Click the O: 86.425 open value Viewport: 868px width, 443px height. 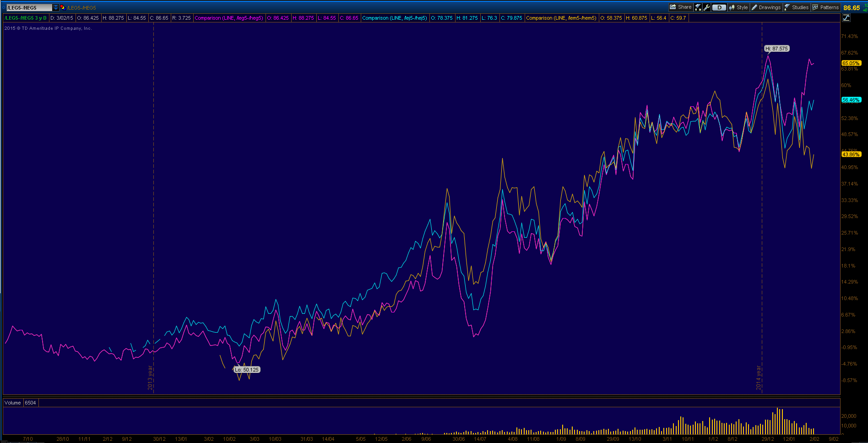(x=88, y=18)
